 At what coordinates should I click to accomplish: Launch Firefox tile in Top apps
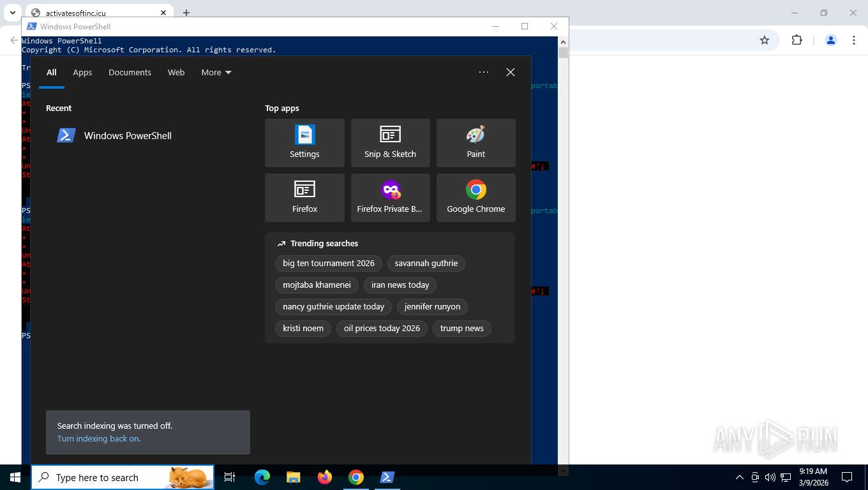[x=304, y=198]
